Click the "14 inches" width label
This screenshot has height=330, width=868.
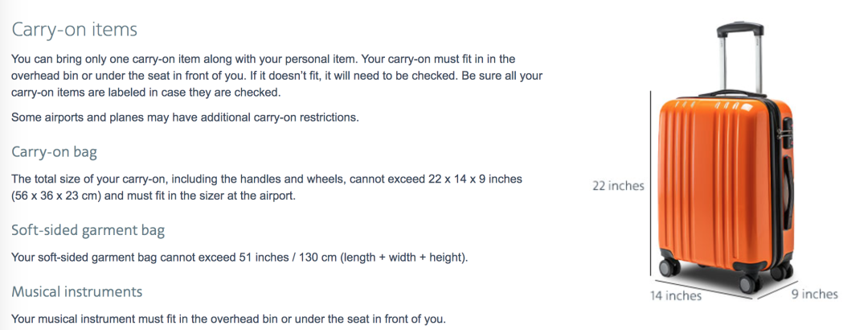pos(675,295)
